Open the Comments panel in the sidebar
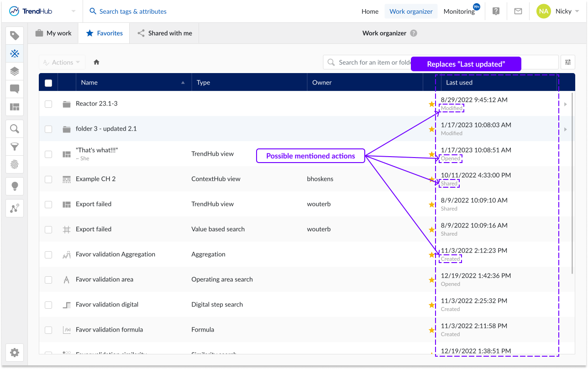588x369 pixels. 14,90
